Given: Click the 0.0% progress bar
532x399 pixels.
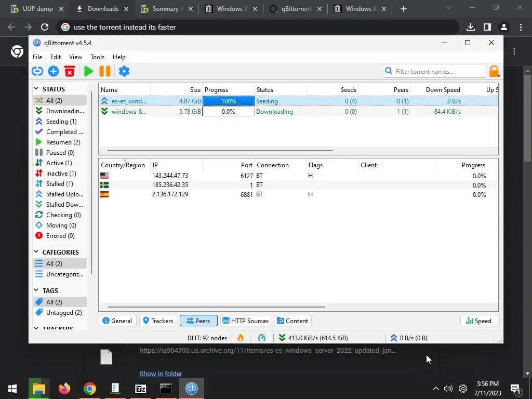Looking at the screenshot, I should pos(229,111).
